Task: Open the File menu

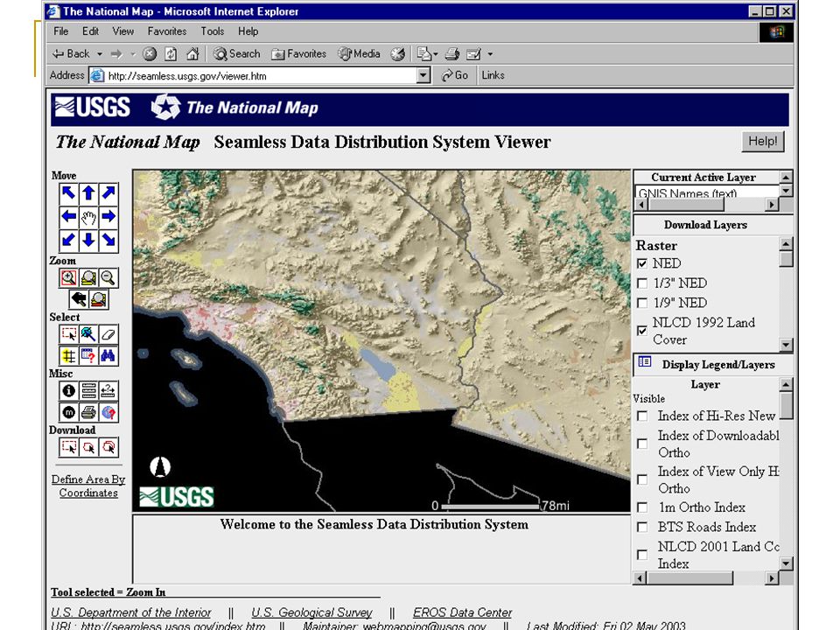Action: pyautogui.click(x=60, y=31)
